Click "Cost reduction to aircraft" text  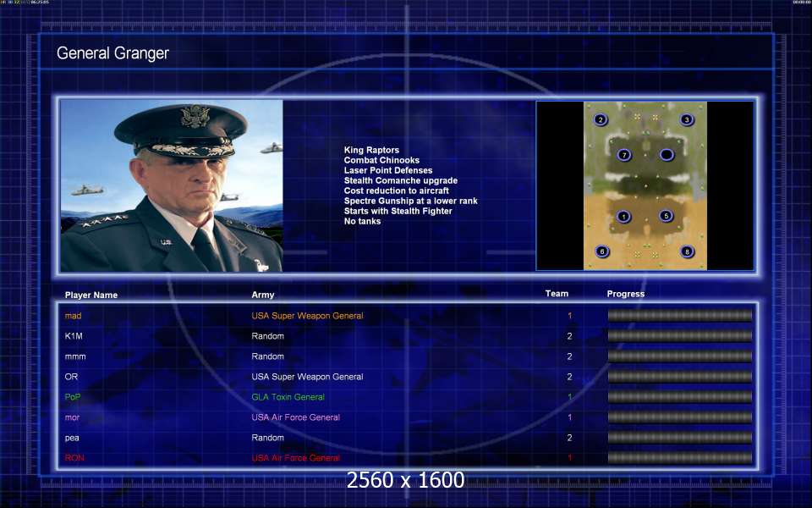tap(396, 190)
